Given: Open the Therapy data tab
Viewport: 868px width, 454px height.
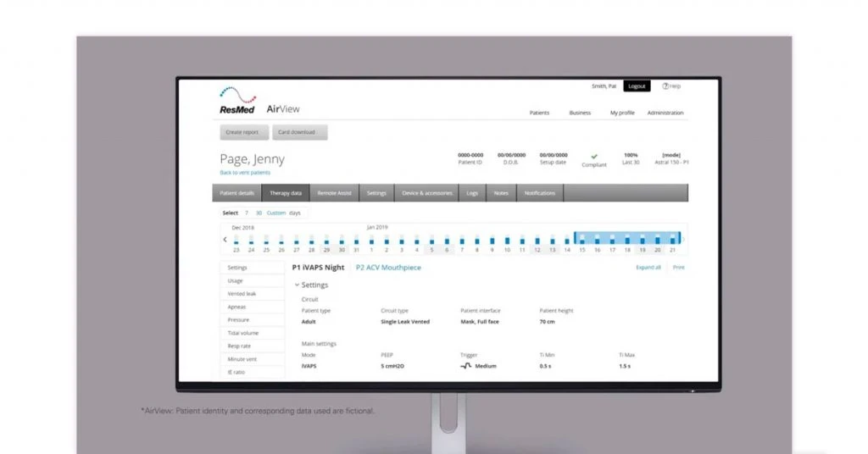Looking at the screenshot, I should tap(286, 193).
